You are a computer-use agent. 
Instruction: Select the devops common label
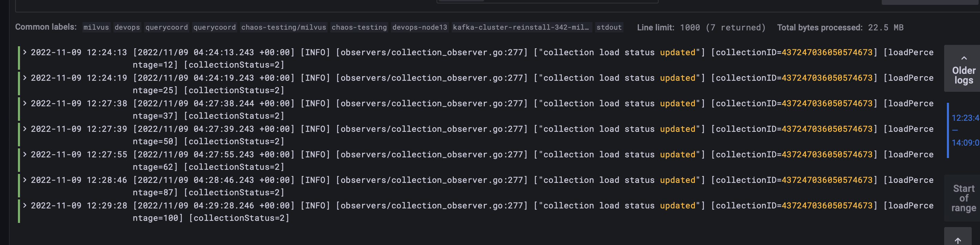click(x=127, y=27)
